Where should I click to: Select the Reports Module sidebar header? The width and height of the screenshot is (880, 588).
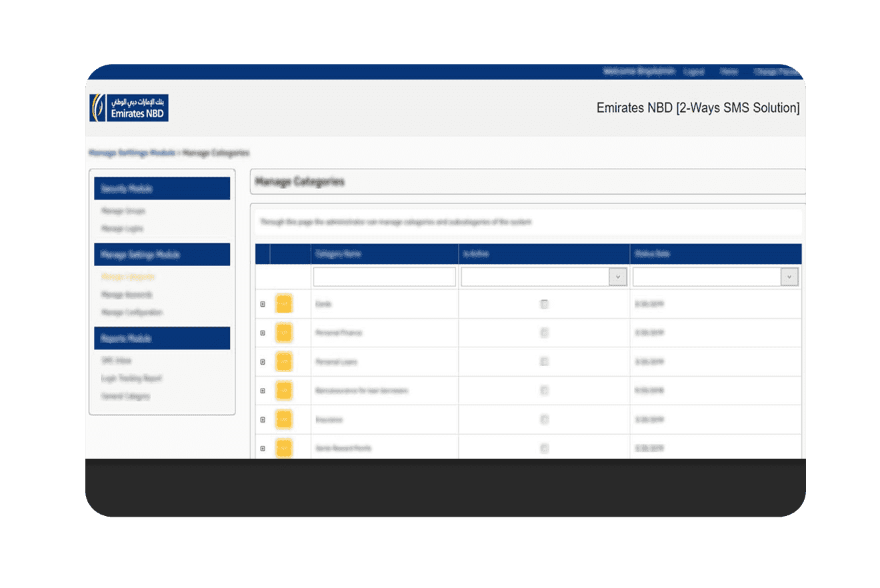point(162,338)
